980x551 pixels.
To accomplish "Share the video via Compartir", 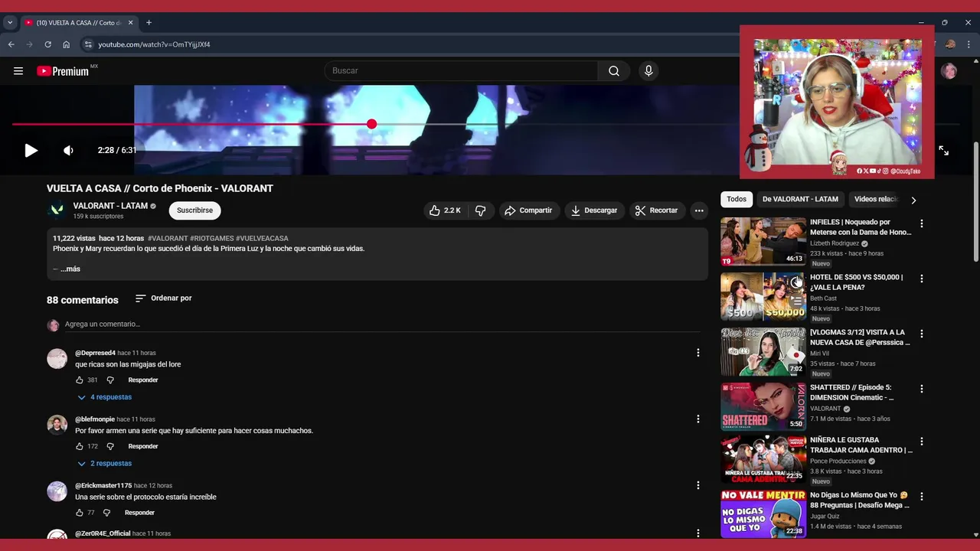I will pyautogui.click(x=528, y=210).
